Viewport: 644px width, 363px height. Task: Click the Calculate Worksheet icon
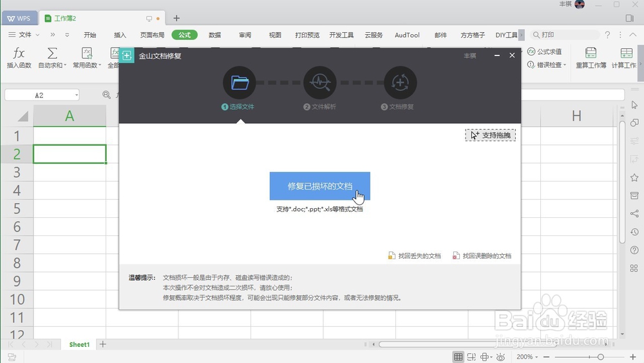(627, 53)
